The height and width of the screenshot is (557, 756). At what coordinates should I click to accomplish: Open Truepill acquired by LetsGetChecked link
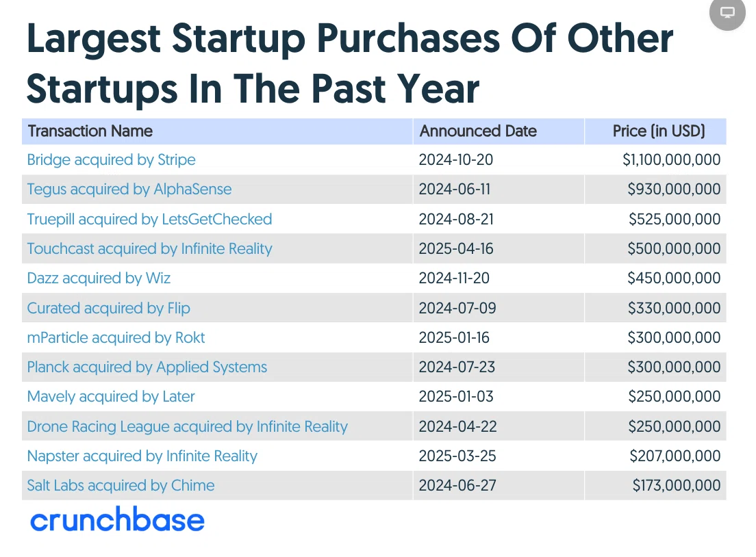pyautogui.click(x=149, y=219)
